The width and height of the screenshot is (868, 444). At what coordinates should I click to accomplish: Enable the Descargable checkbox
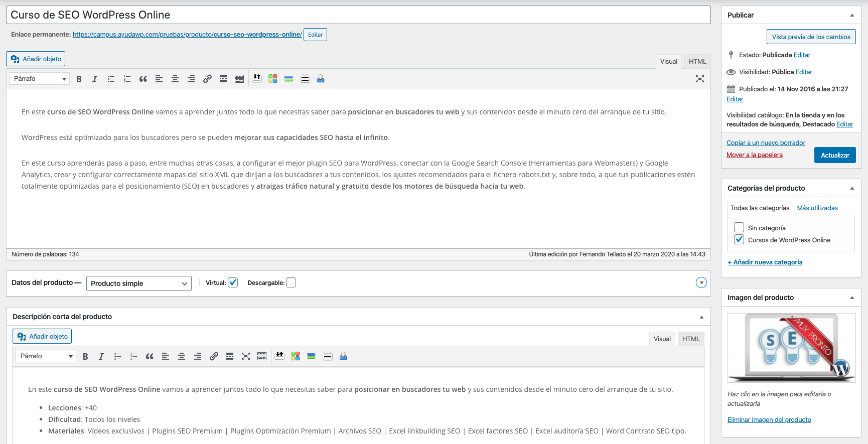tap(291, 282)
